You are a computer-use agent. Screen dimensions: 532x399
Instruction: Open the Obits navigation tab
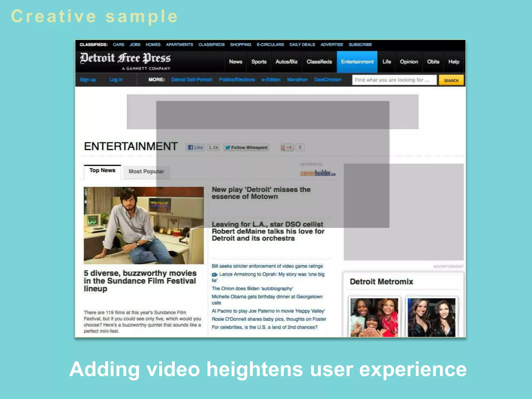tap(433, 62)
